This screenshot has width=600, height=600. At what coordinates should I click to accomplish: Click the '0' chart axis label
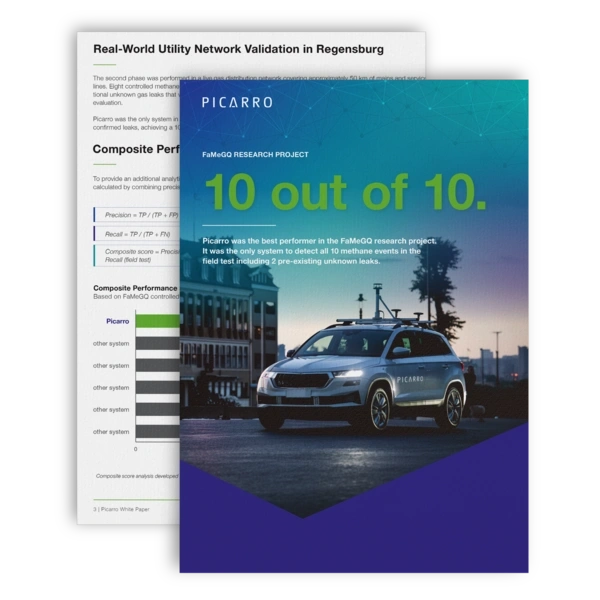tap(135, 449)
